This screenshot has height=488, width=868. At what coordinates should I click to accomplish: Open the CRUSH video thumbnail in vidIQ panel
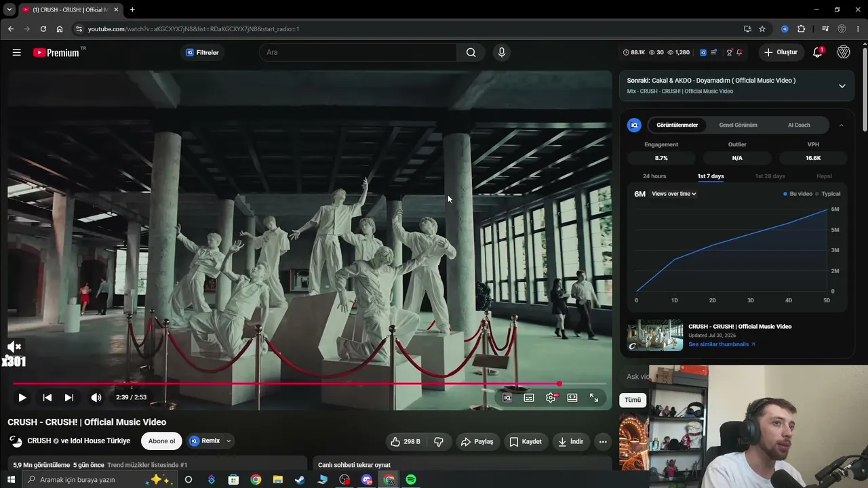(x=655, y=335)
